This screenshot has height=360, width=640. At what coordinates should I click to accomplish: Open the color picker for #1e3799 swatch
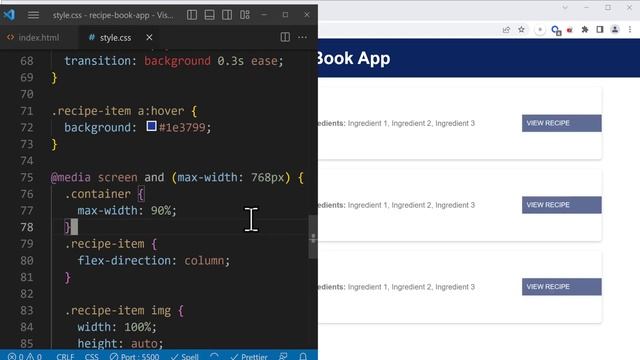tap(151, 127)
